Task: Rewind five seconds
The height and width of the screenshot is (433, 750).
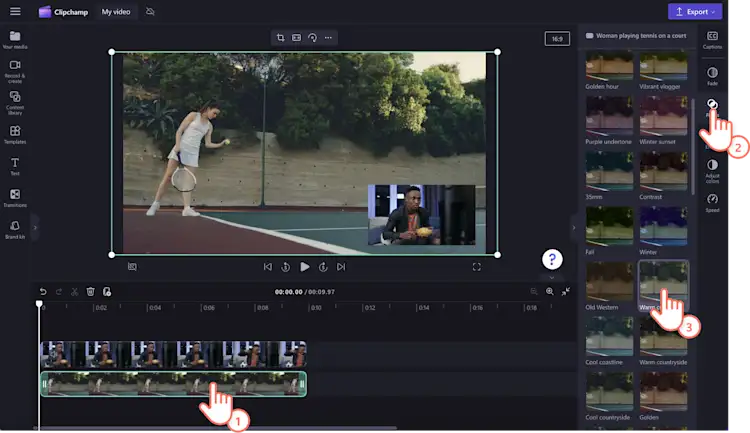Action: pos(286,266)
